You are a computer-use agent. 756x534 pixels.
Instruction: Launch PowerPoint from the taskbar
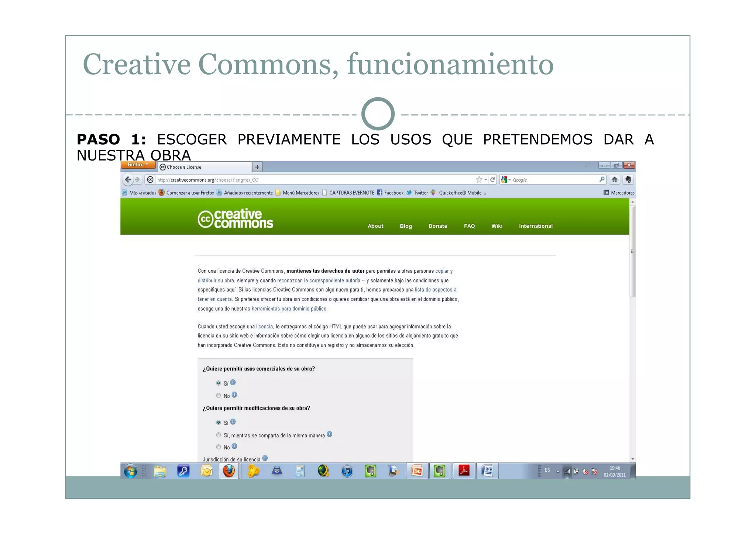(x=417, y=471)
